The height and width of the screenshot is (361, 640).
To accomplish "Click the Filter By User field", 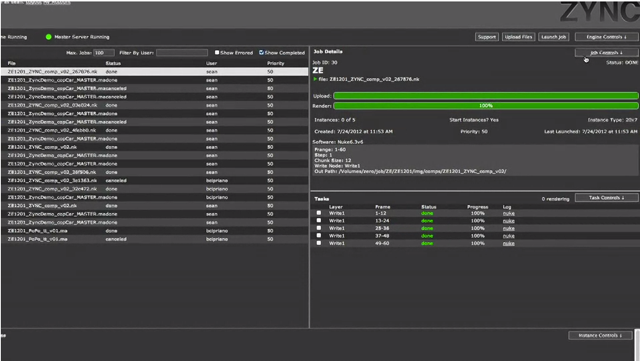I will 182,53.
